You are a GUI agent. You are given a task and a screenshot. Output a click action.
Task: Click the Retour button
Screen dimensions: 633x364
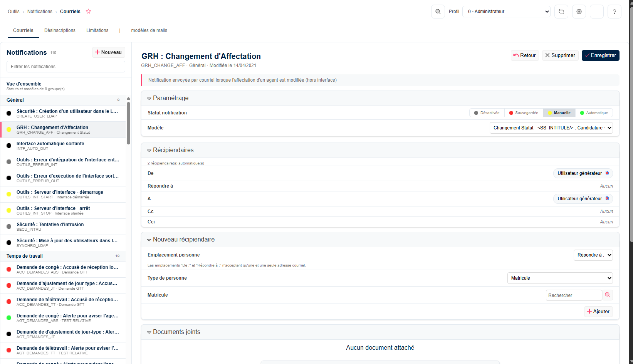[x=525, y=55]
